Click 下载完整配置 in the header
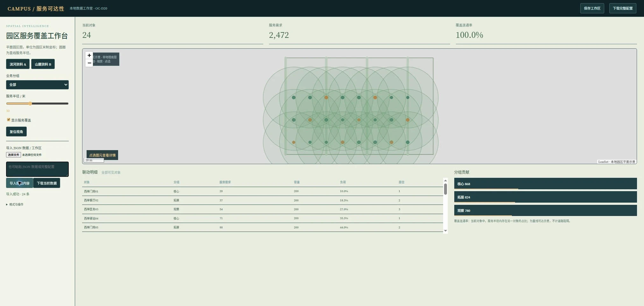 click(623, 8)
